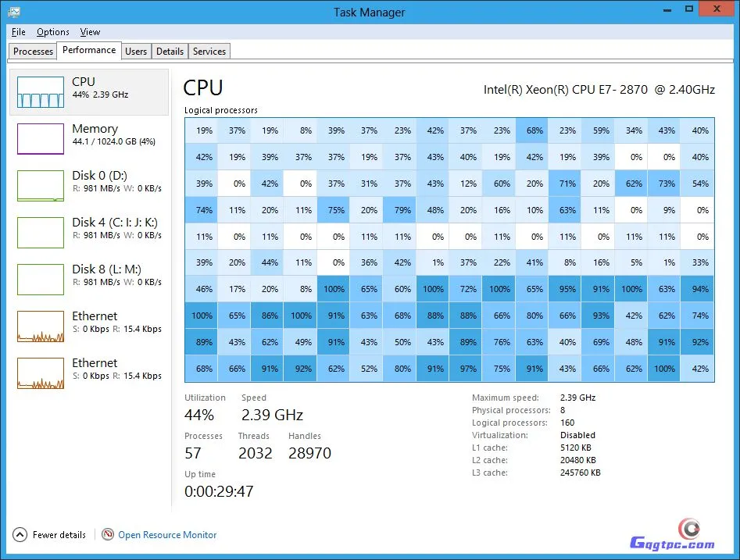Click the Resource Monitor icon
This screenshot has width=740, height=560.
[108, 535]
